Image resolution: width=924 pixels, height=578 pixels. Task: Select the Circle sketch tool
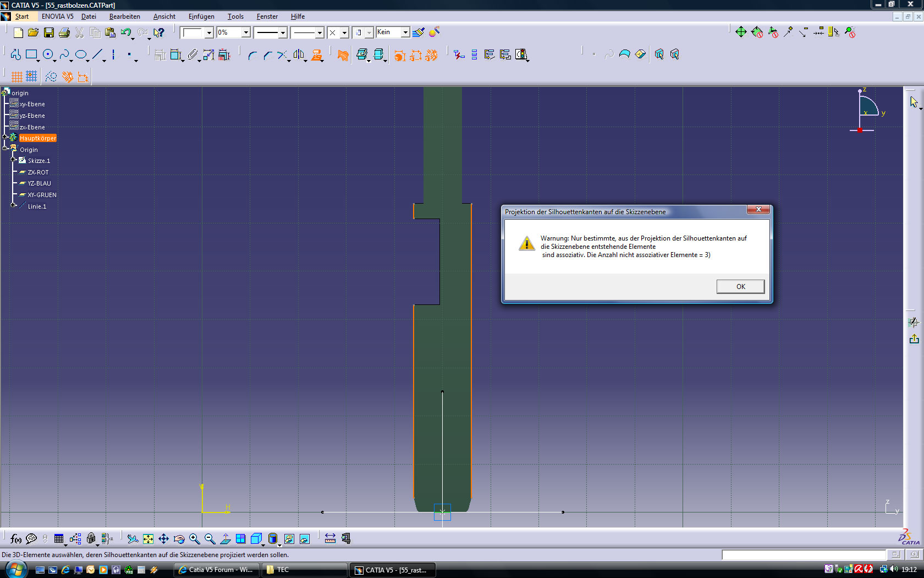click(48, 54)
